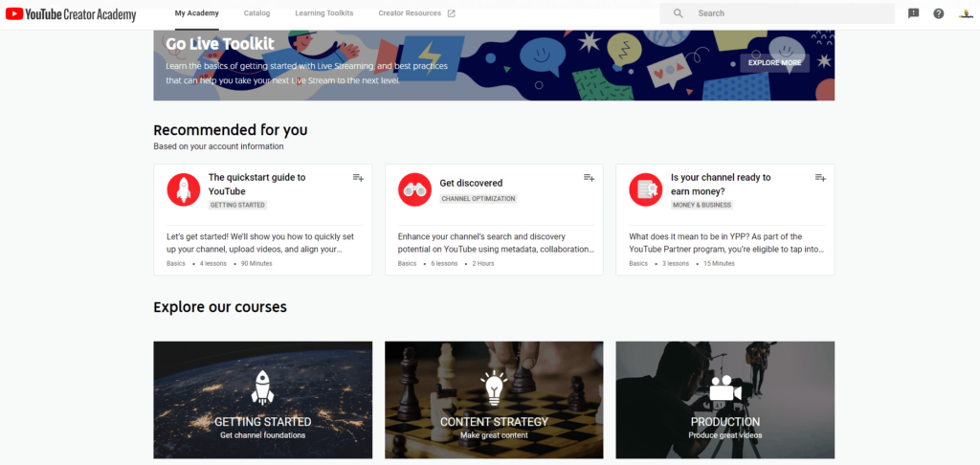The image size is (980, 465).
Task: Click the '90 Minutes' duration label
Action: point(256,264)
